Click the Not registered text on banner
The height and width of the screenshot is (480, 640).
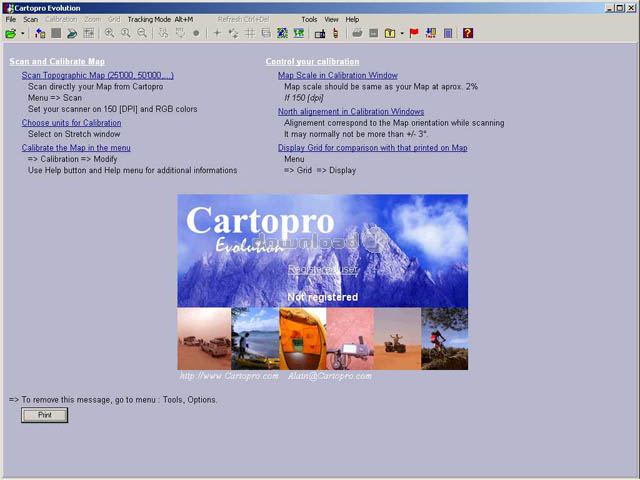pyautogui.click(x=322, y=297)
